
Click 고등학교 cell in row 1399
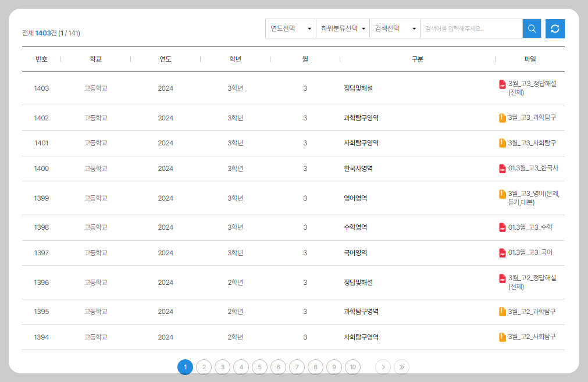(x=95, y=198)
